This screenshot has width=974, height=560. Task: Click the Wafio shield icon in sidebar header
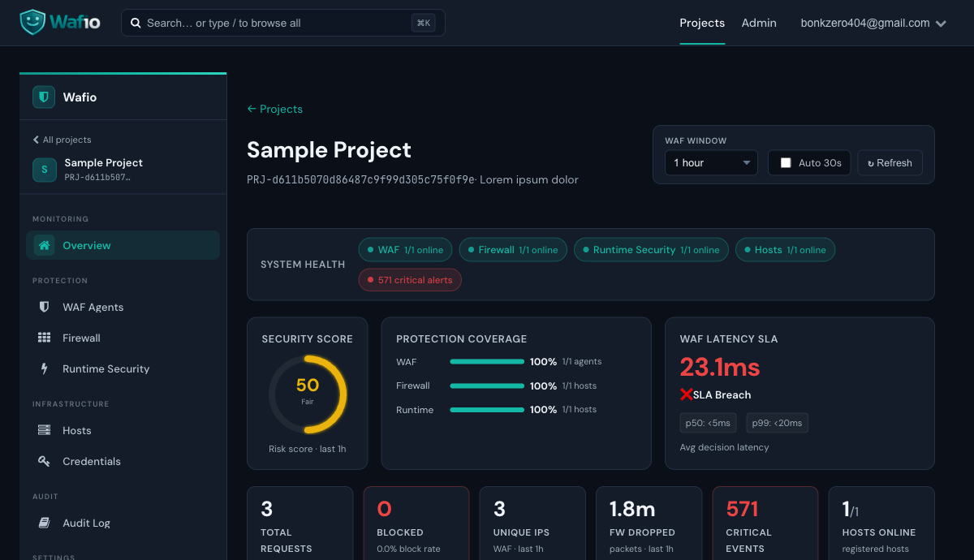(44, 97)
